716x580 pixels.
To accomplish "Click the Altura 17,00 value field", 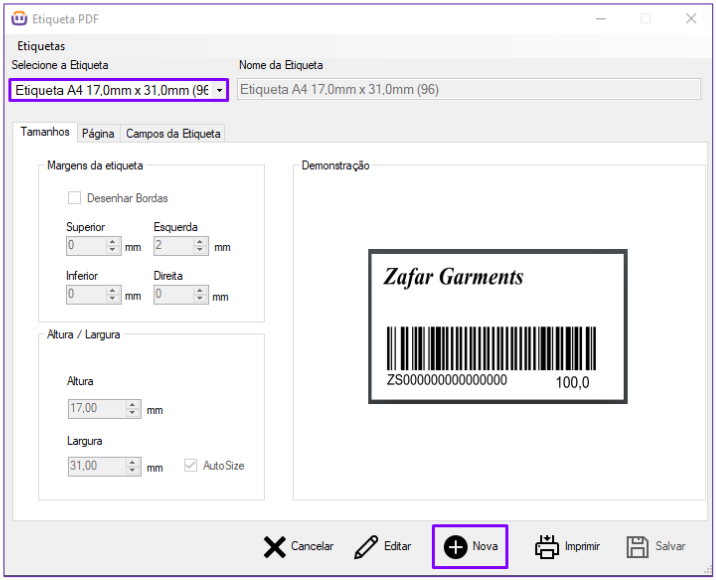I will (x=97, y=408).
